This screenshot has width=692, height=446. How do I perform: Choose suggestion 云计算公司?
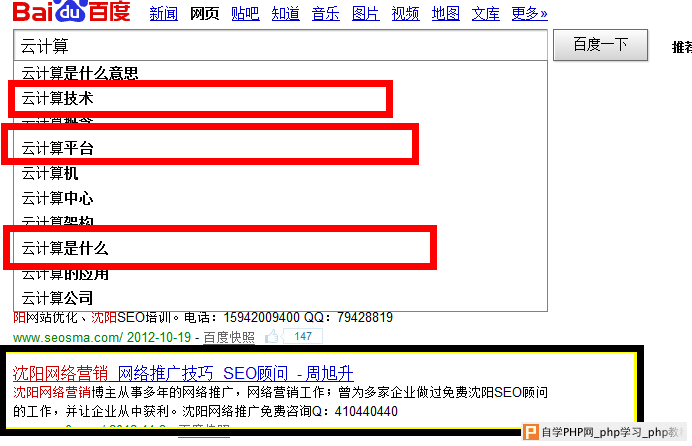click(281, 298)
